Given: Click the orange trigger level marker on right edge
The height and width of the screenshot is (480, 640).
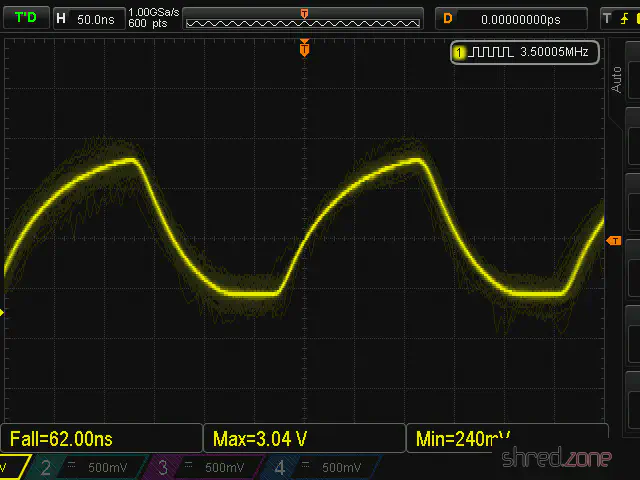Looking at the screenshot, I should tap(614, 241).
